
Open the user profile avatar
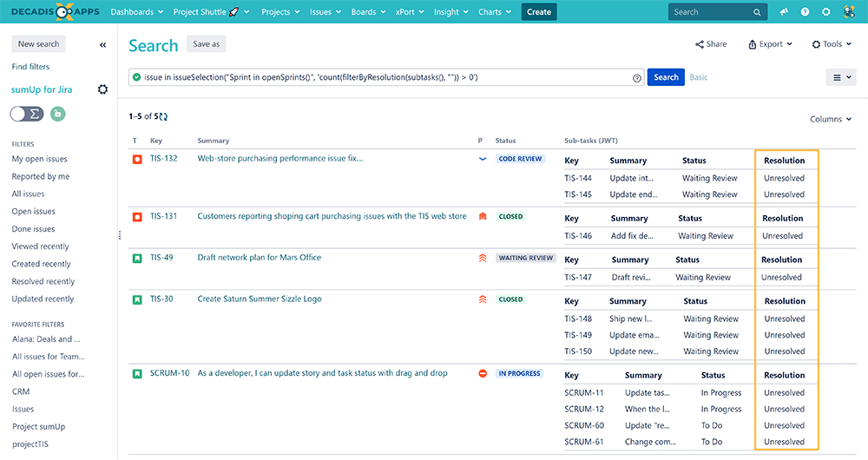849,11
